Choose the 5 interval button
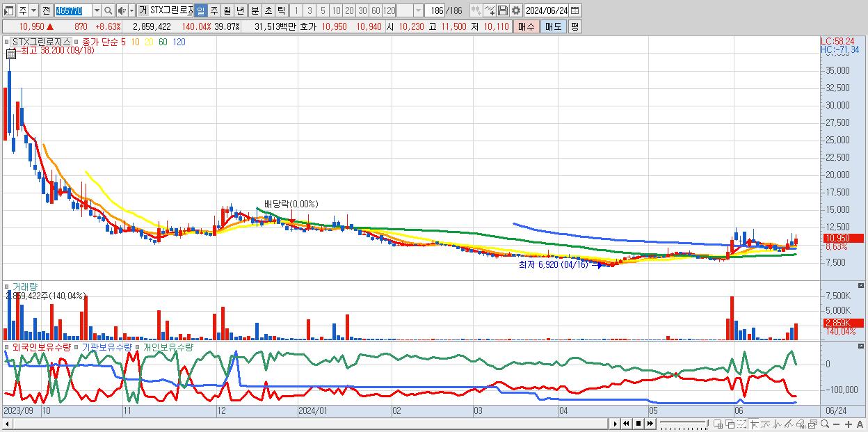 [x=323, y=10]
